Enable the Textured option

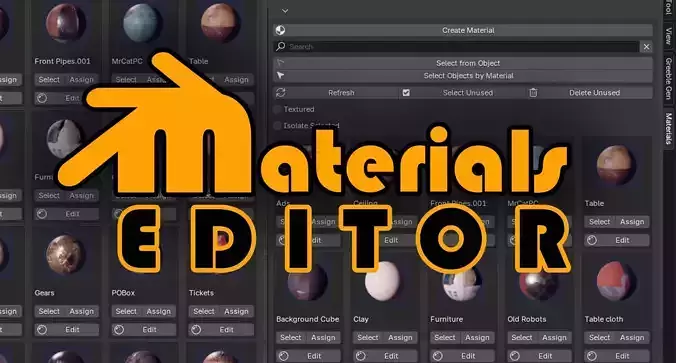(x=278, y=109)
